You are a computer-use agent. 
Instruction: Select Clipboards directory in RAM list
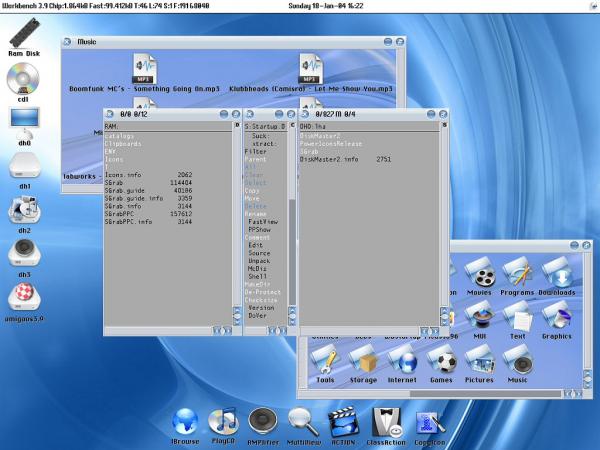[x=123, y=144]
